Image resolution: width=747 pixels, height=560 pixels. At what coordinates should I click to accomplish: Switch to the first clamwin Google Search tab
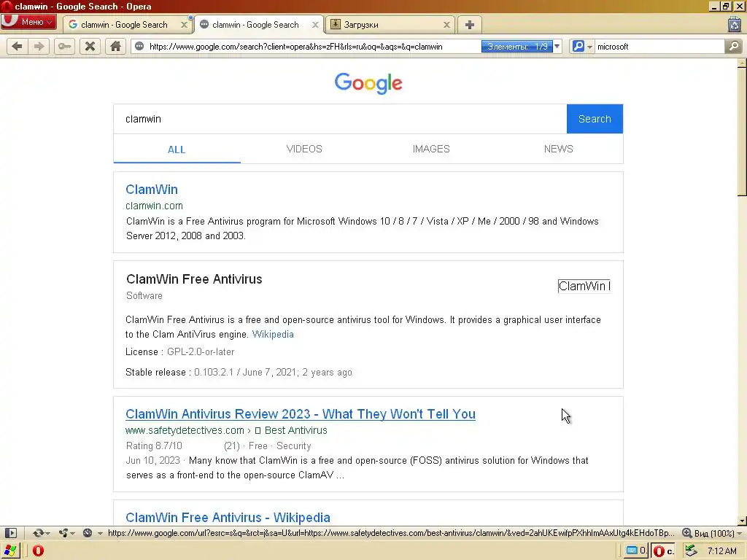[x=124, y=25]
